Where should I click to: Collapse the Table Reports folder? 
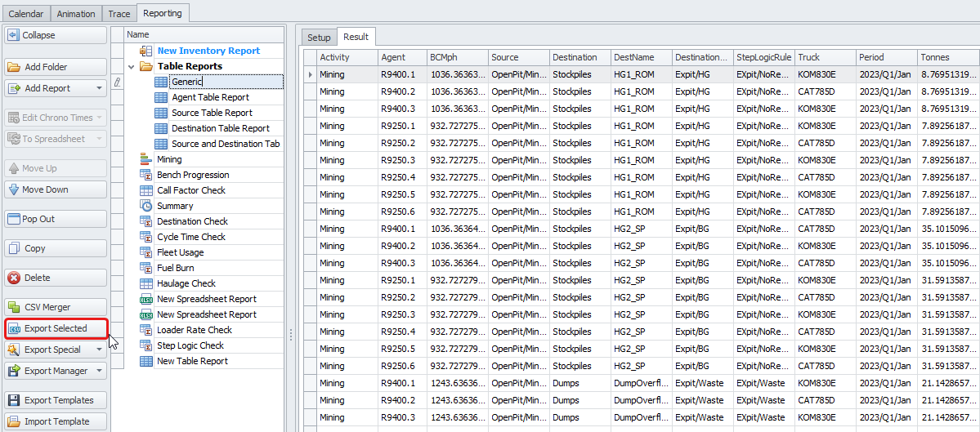click(x=132, y=66)
